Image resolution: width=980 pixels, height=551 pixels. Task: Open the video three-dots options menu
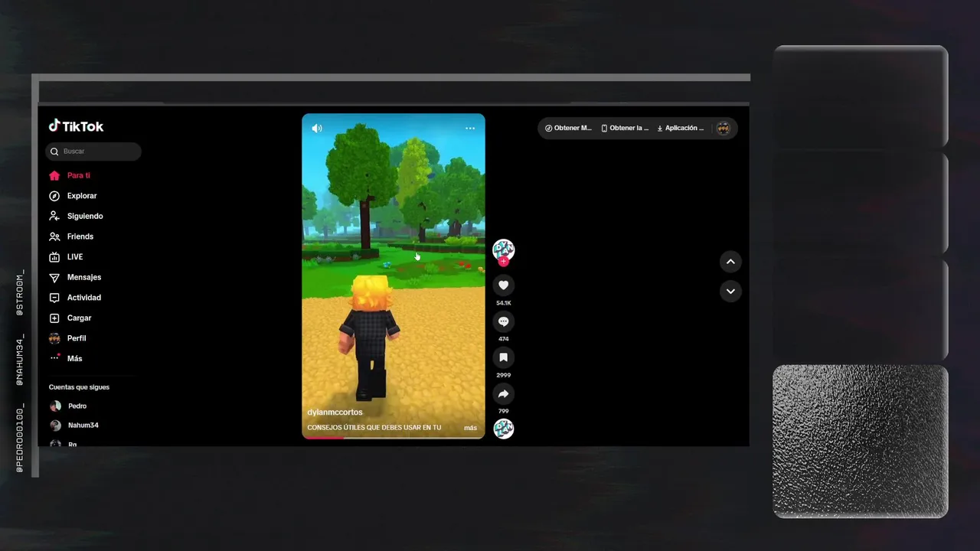[x=470, y=129]
